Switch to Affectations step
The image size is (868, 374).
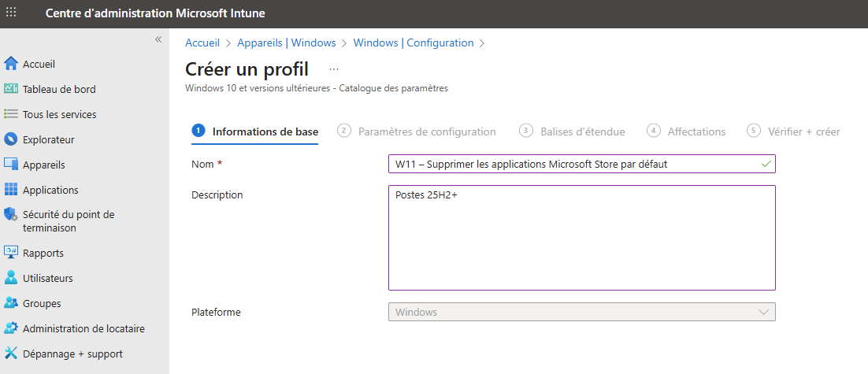pyautogui.click(x=686, y=131)
